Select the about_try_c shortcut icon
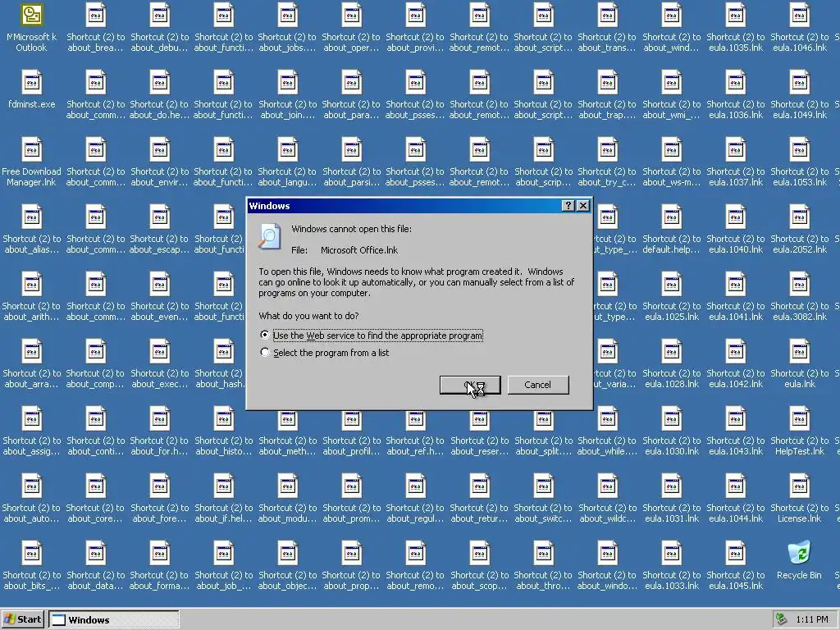The width and height of the screenshot is (840, 630). coord(607,150)
